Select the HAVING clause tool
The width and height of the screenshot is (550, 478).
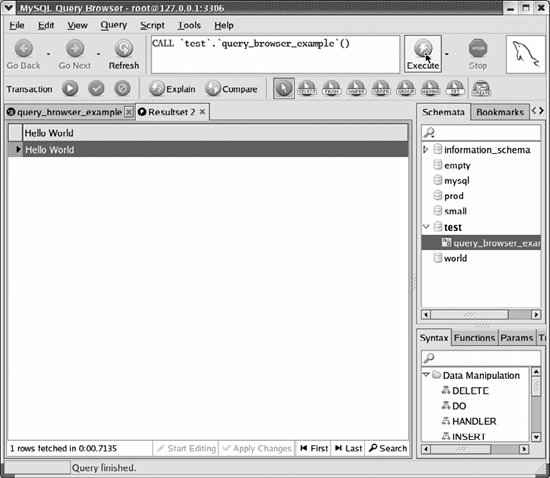(x=430, y=88)
